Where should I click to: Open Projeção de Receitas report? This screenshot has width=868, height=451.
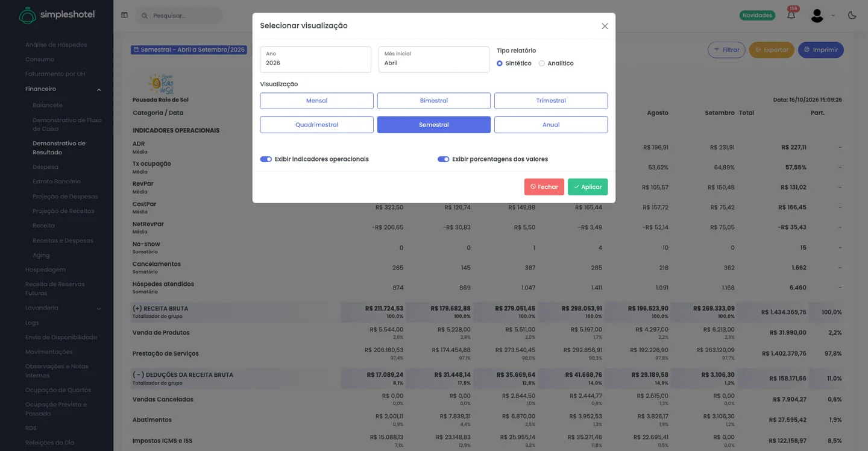(x=63, y=211)
